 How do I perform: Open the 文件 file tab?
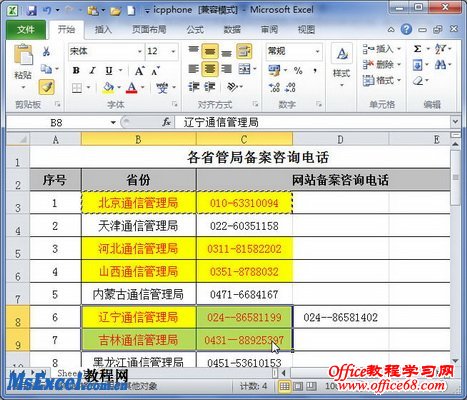(26, 30)
